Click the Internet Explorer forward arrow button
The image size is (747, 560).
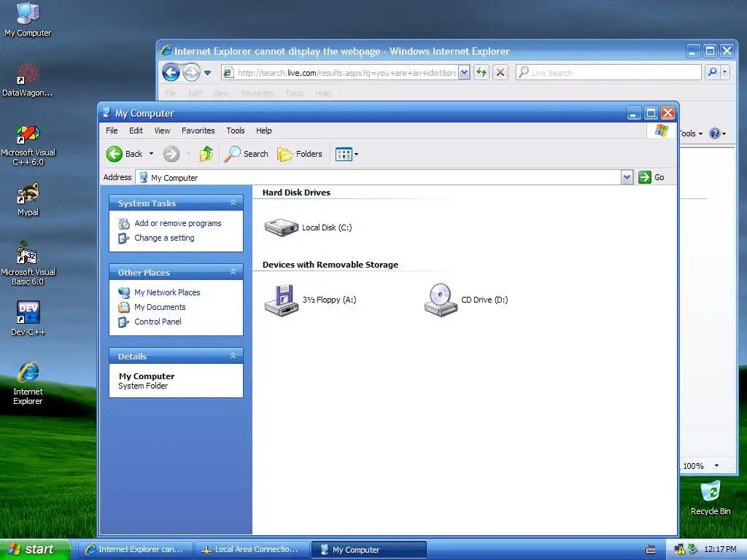click(192, 72)
